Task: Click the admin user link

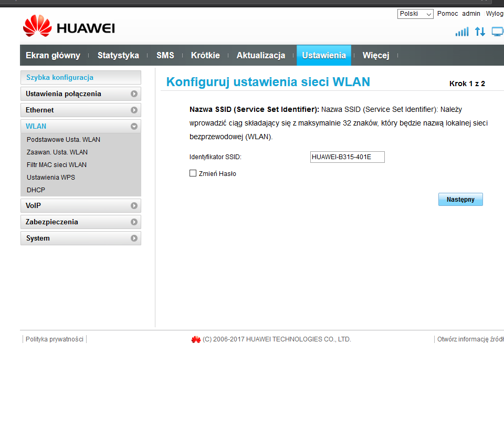Action: coord(471,14)
